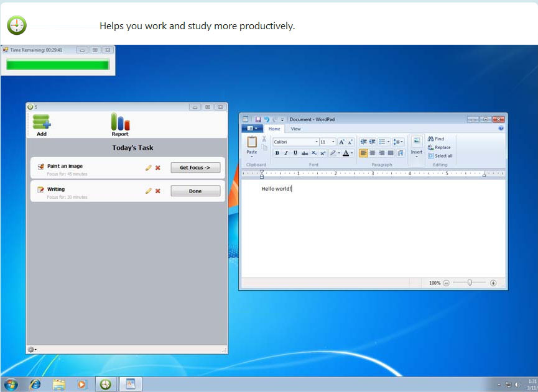Toggle Strikethrough formatting
Image resolution: width=538 pixels, height=392 pixels.
point(305,153)
